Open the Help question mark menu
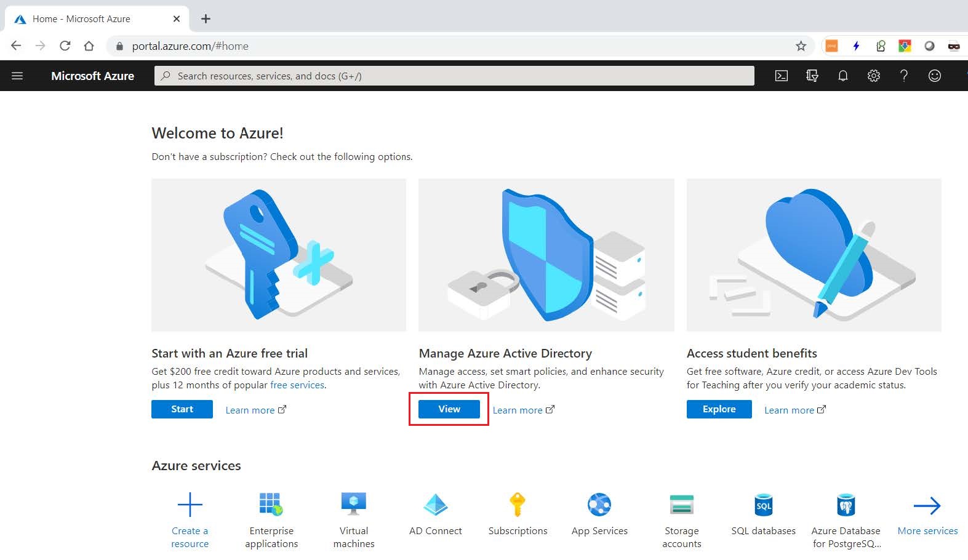The image size is (968, 560). click(x=904, y=76)
